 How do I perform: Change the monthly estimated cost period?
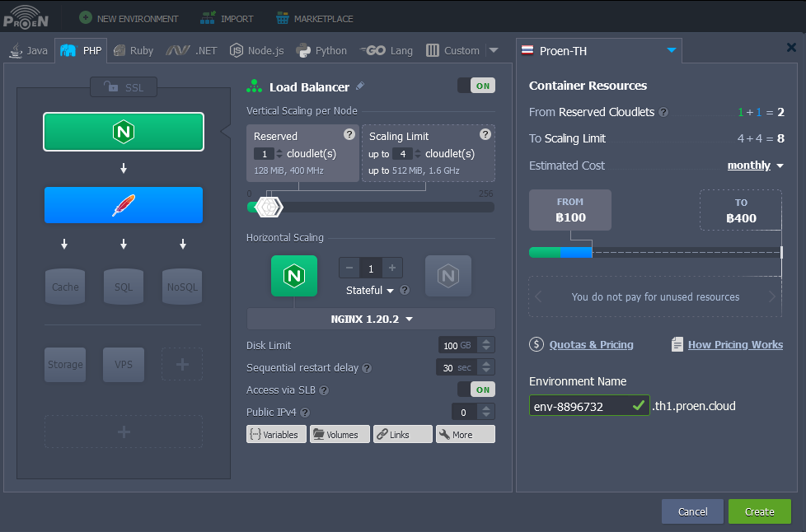coord(755,166)
